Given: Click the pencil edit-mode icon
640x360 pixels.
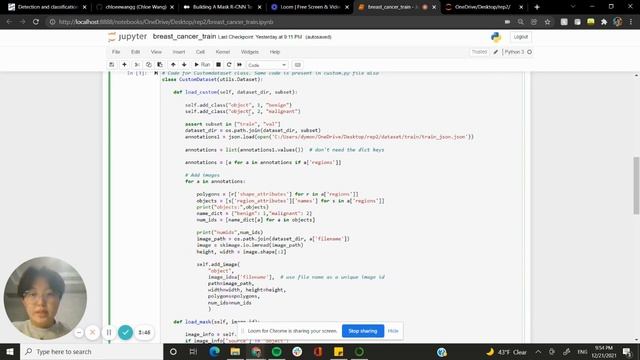Looking at the screenshot, I should [x=496, y=52].
